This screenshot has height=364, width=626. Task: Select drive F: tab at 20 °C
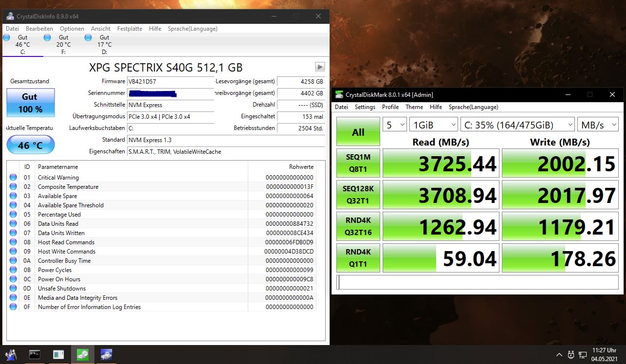point(64,44)
